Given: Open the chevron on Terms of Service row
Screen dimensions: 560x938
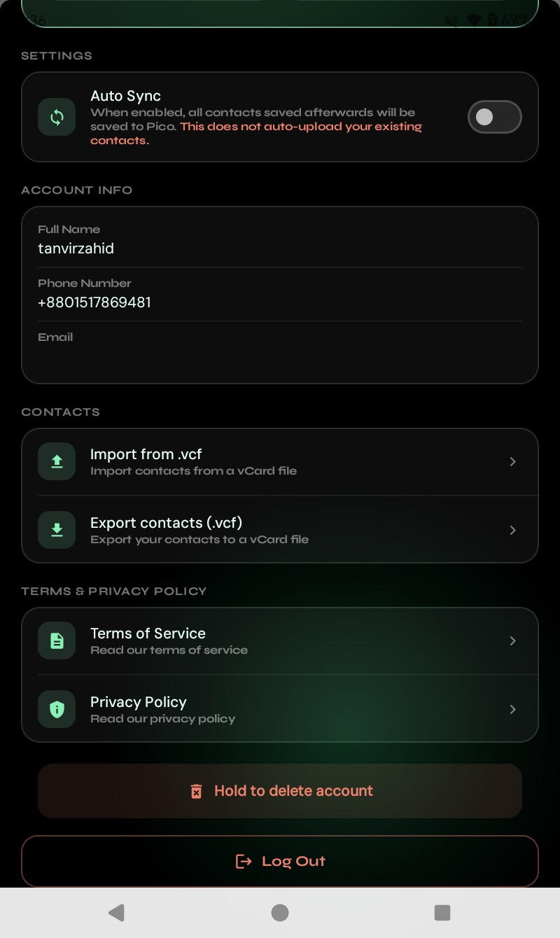Looking at the screenshot, I should click(513, 640).
